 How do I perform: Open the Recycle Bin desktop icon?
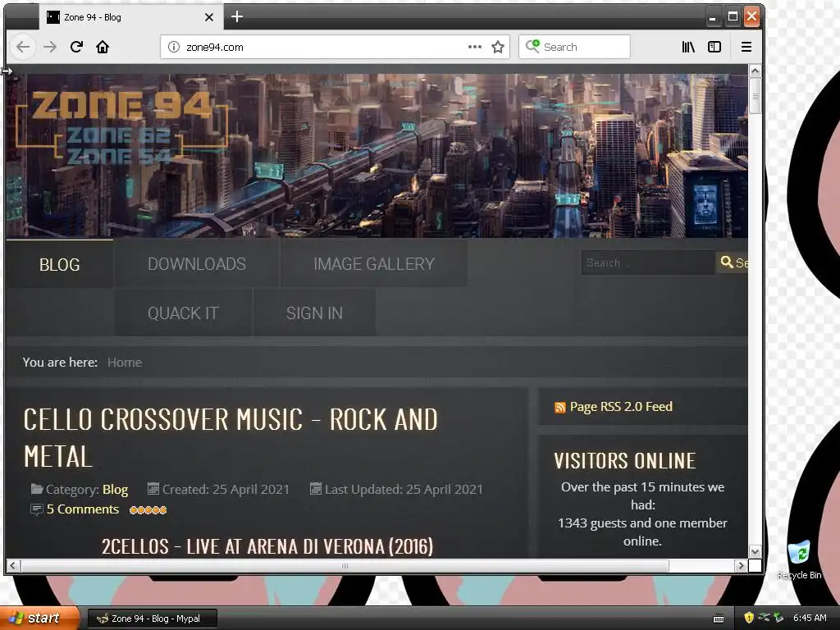click(799, 560)
